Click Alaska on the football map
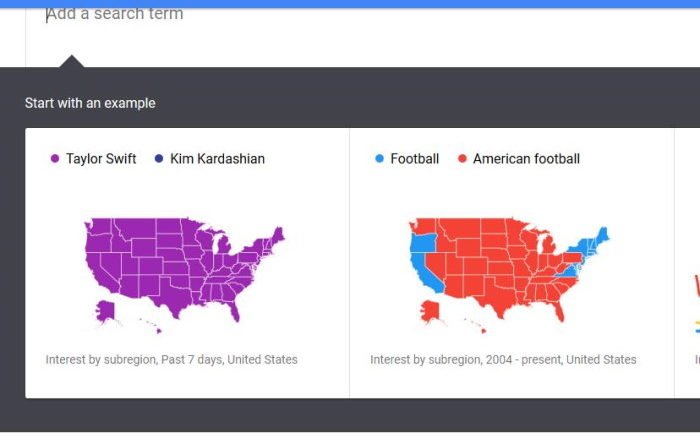The image size is (700, 440). (432, 311)
